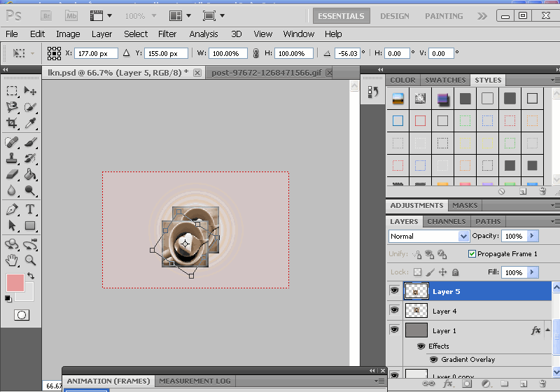Reset default foreground and background colors
Screen dimensions: 560x392
pos(8,298)
